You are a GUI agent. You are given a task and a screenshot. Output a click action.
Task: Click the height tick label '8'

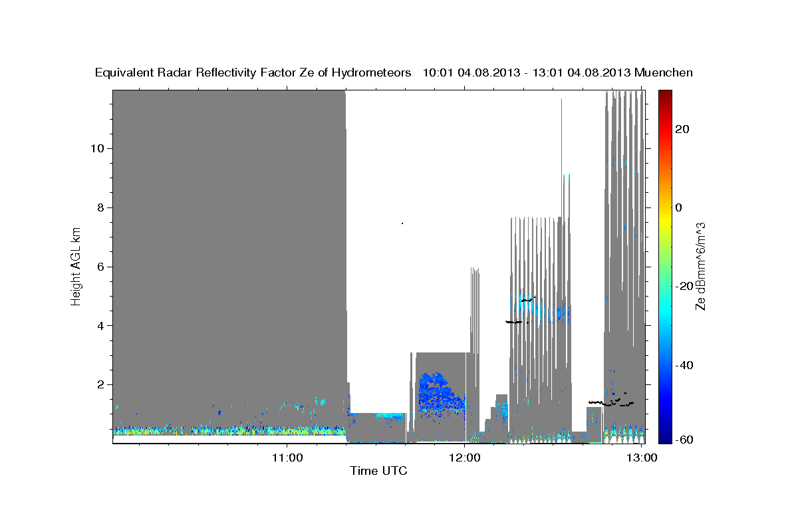point(100,207)
